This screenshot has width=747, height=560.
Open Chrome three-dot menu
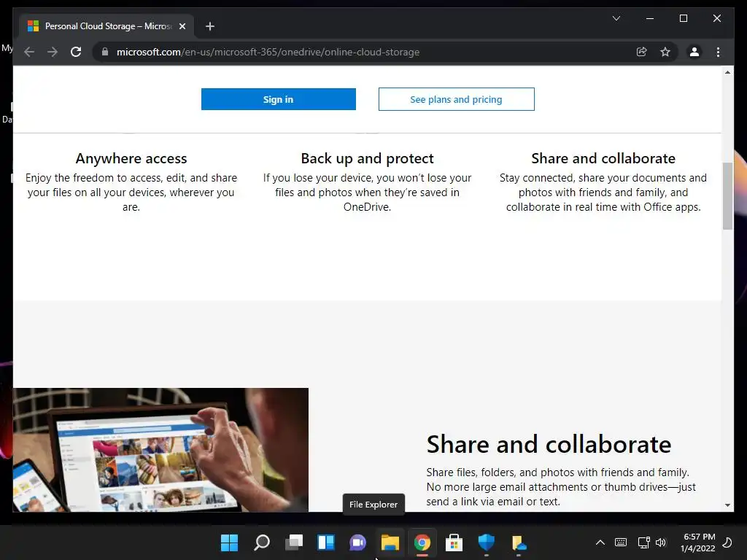coord(718,52)
